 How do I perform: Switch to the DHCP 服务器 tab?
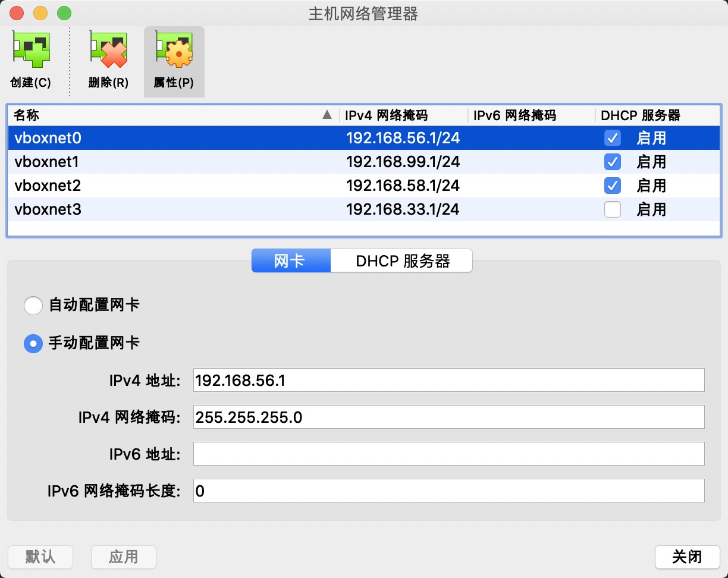401,260
